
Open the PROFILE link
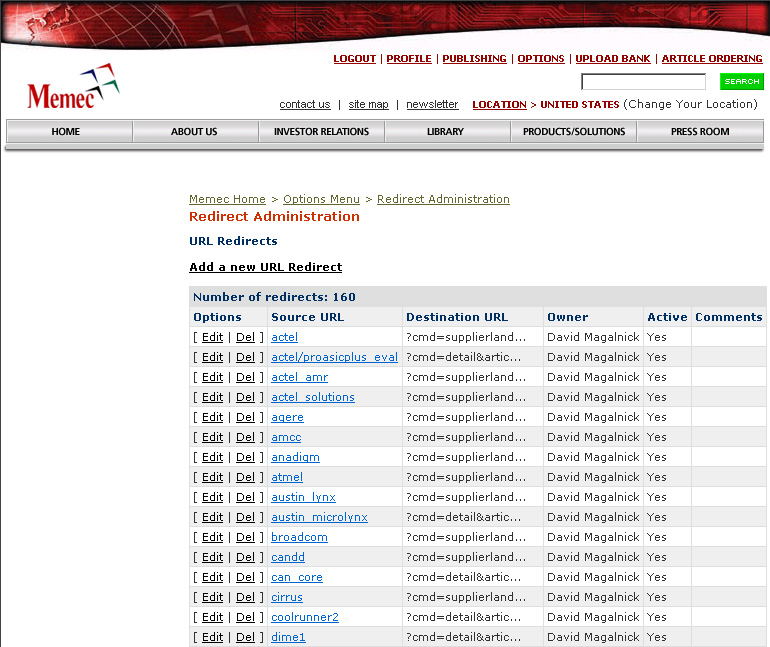point(409,58)
